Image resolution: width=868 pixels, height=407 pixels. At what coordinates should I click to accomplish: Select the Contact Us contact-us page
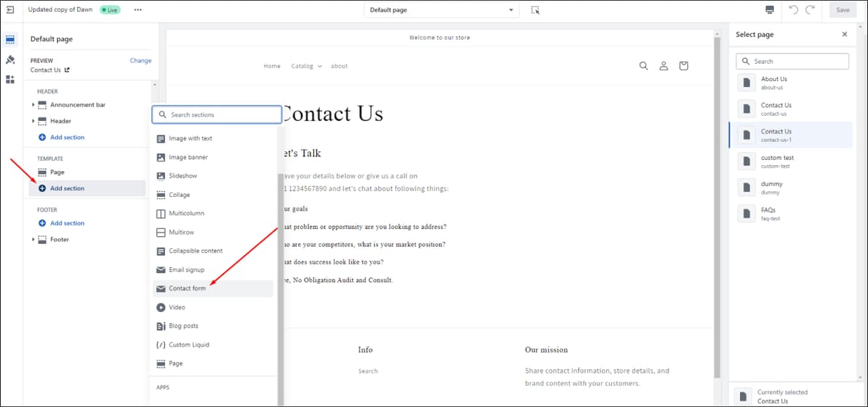(x=791, y=109)
